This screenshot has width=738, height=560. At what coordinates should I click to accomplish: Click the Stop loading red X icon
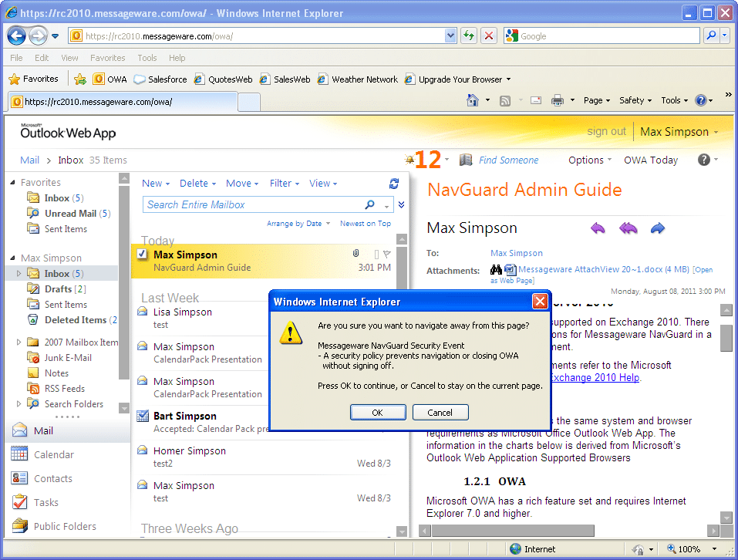pyautogui.click(x=489, y=35)
